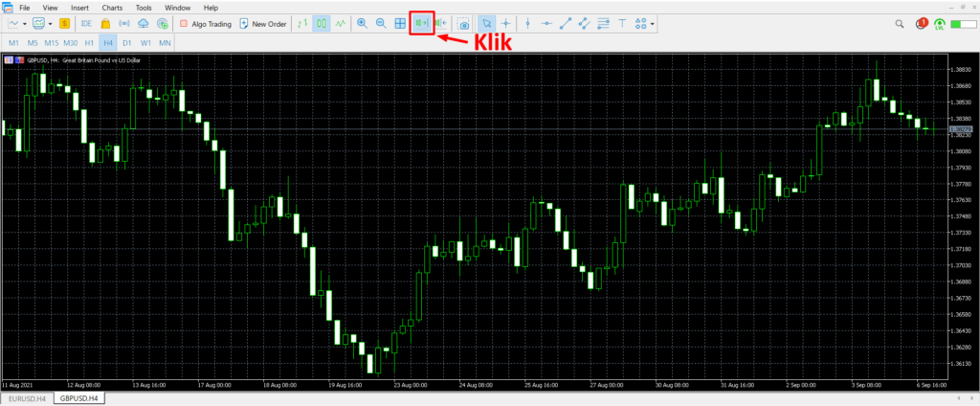Viewport: 980px width, 406px height.
Task: Select the crosshair tool
Action: point(505,23)
